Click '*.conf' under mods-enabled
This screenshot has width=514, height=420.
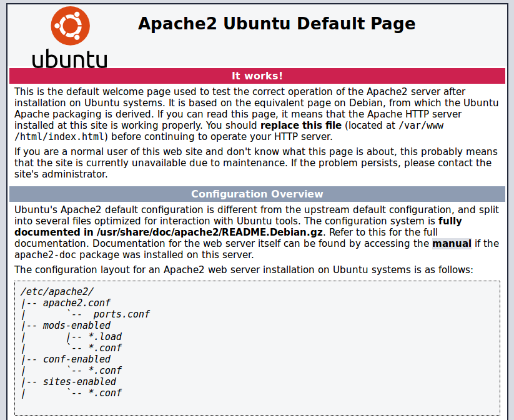coord(105,347)
